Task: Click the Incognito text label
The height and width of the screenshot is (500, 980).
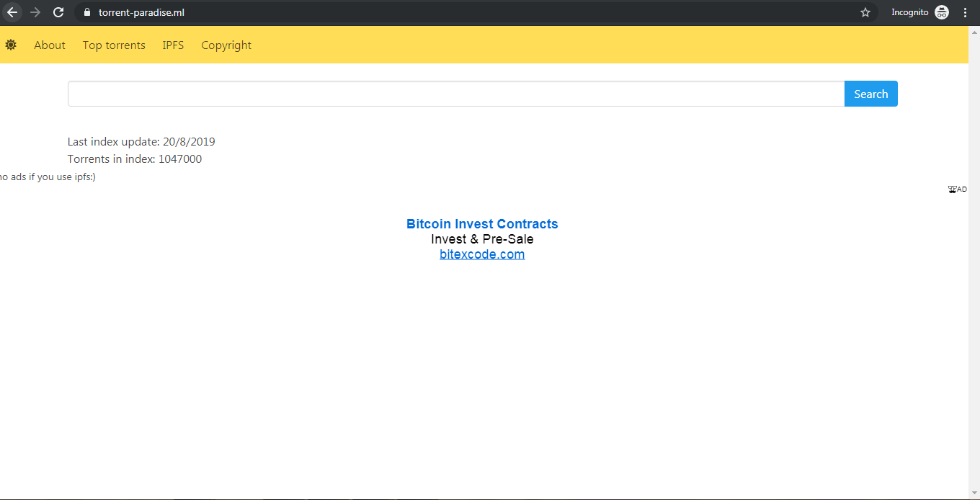Action: [909, 12]
